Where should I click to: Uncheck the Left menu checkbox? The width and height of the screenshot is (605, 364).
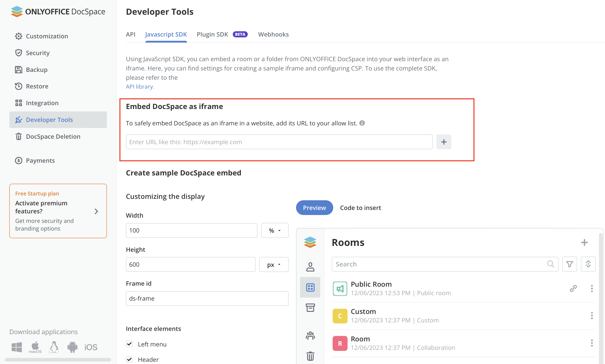tap(129, 344)
